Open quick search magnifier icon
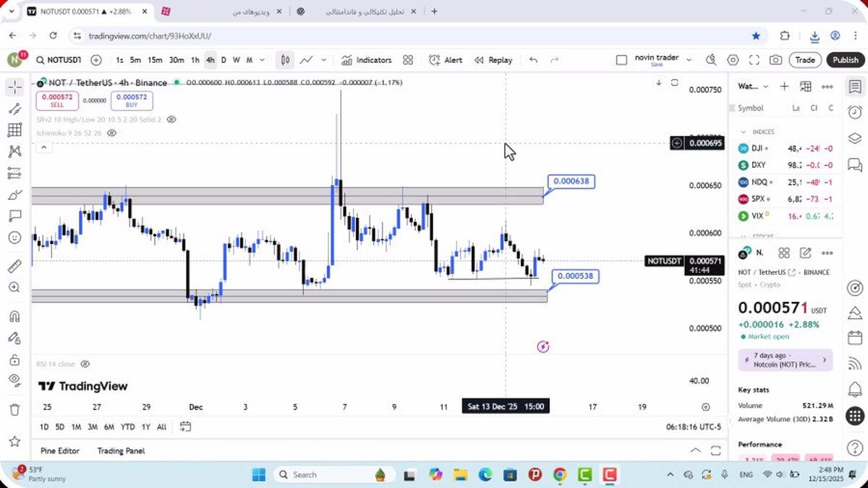 pyautogui.click(x=711, y=60)
